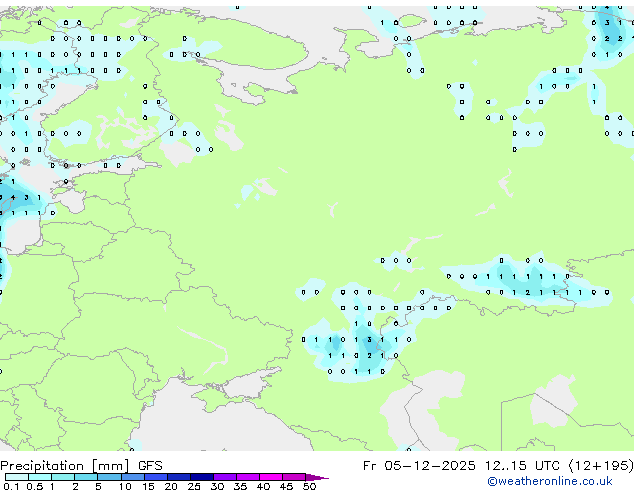The width and height of the screenshot is (634, 490).
Task: Click the date 'Fr 05-12-2025' text
Action: click(x=419, y=466)
